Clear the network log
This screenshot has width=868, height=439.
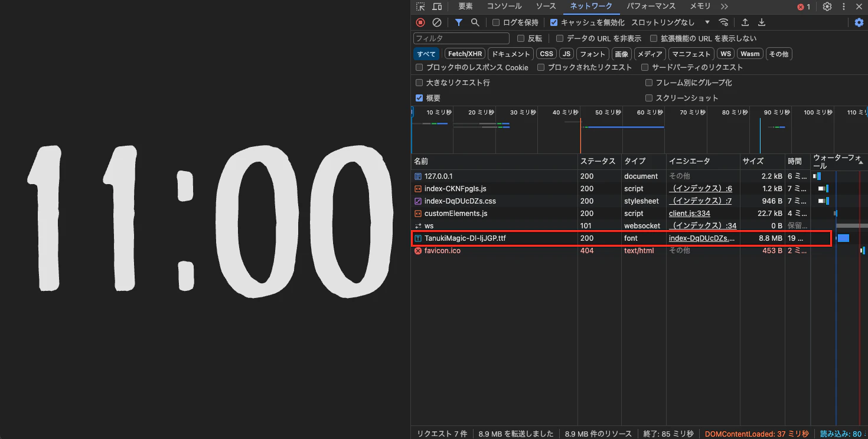(437, 22)
